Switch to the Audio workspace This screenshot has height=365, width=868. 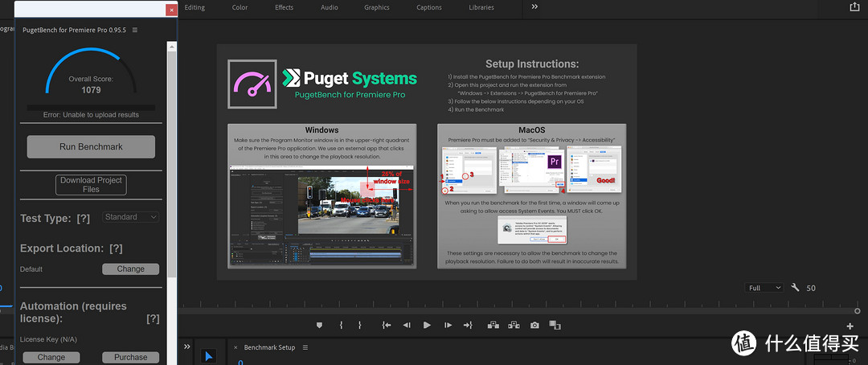coord(330,7)
